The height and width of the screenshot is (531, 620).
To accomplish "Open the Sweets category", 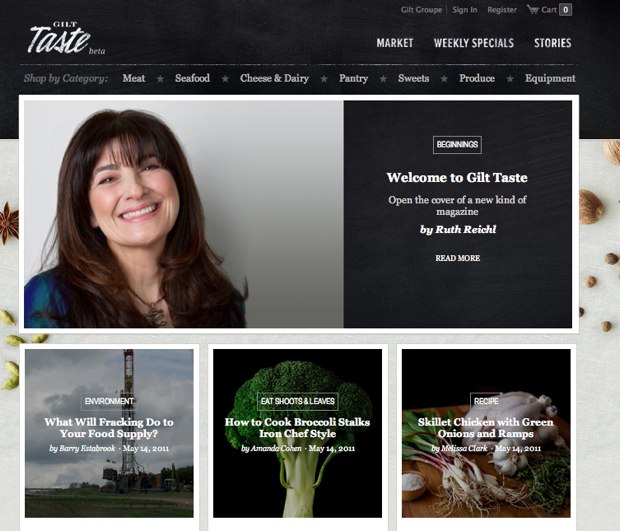I will pos(414,78).
